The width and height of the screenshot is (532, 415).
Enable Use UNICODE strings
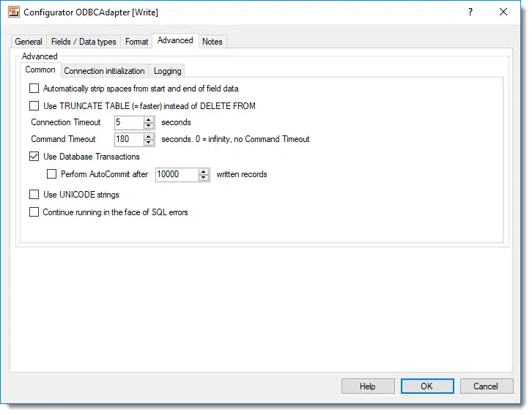click(x=34, y=195)
